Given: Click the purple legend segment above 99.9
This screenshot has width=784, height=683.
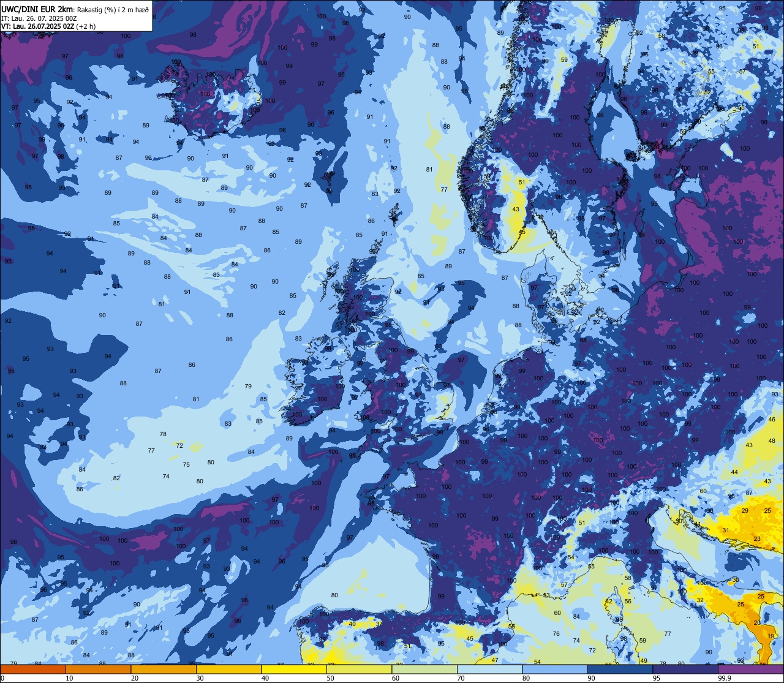Looking at the screenshot, I should click(x=750, y=669).
